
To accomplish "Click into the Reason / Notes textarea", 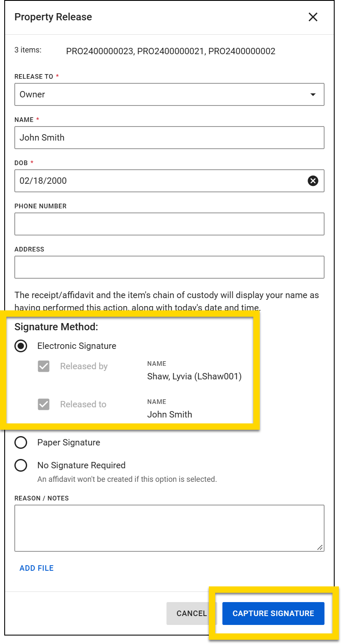I will click(x=169, y=527).
